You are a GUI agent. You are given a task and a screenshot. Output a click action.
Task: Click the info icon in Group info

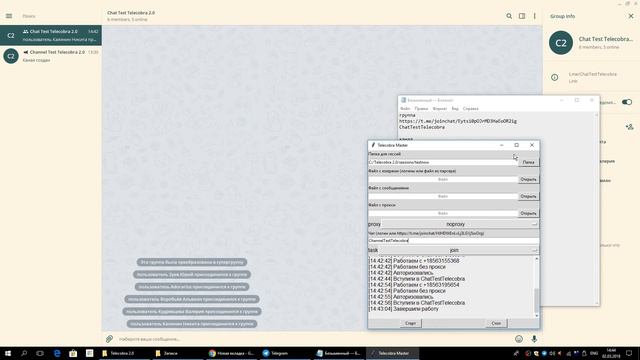pos(555,77)
